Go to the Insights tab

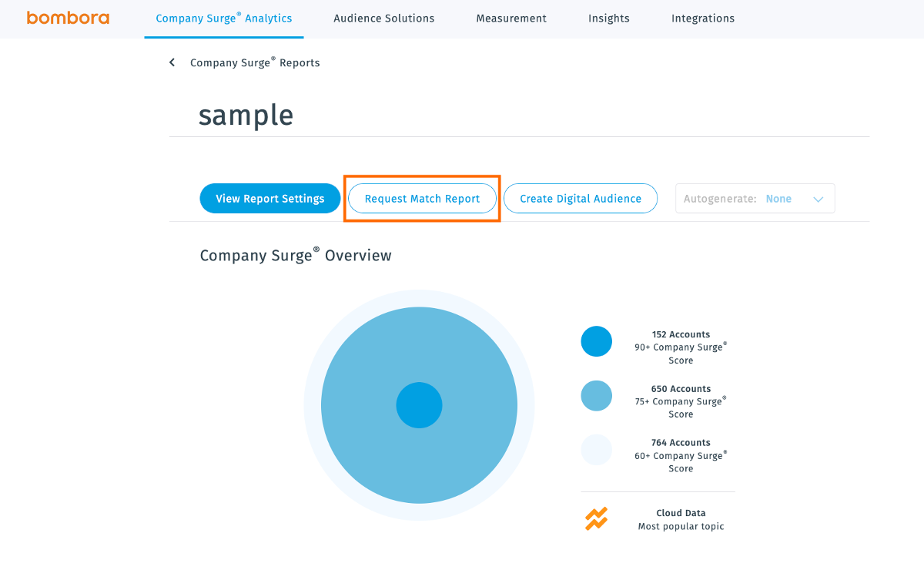pyautogui.click(x=608, y=18)
